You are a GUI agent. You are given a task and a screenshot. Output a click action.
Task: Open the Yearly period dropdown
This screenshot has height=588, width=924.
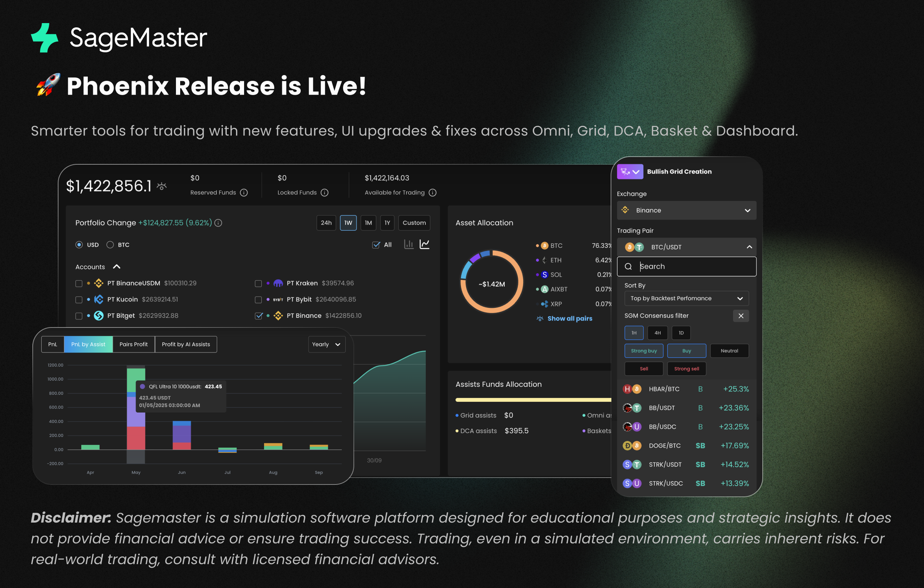(326, 344)
